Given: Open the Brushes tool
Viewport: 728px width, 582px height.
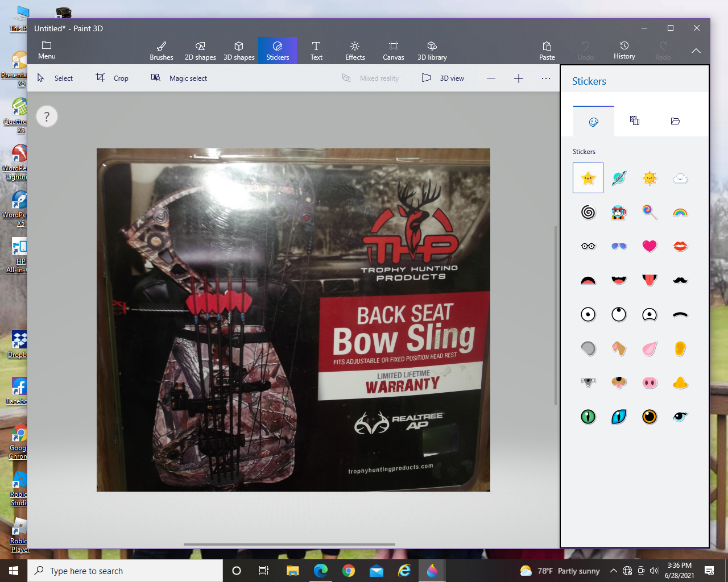Looking at the screenshot, I should click(162, 51).
